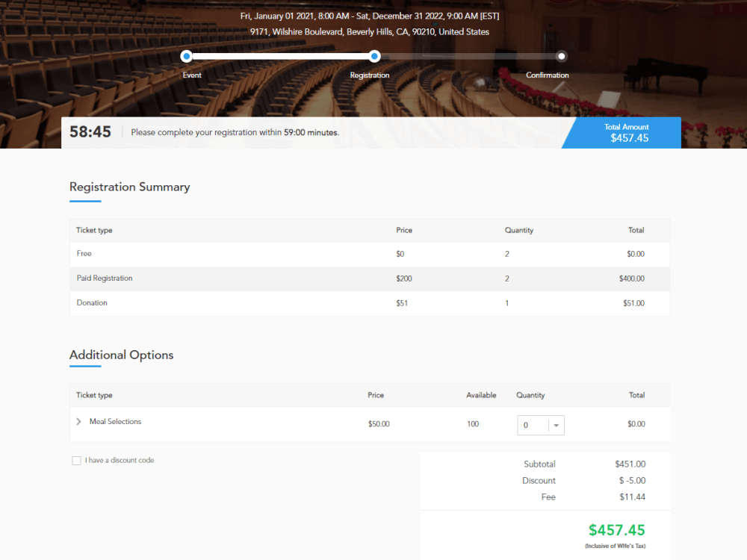Click the 58:45 countdown timer
This screenshot has height=560, width=747.
90,132
